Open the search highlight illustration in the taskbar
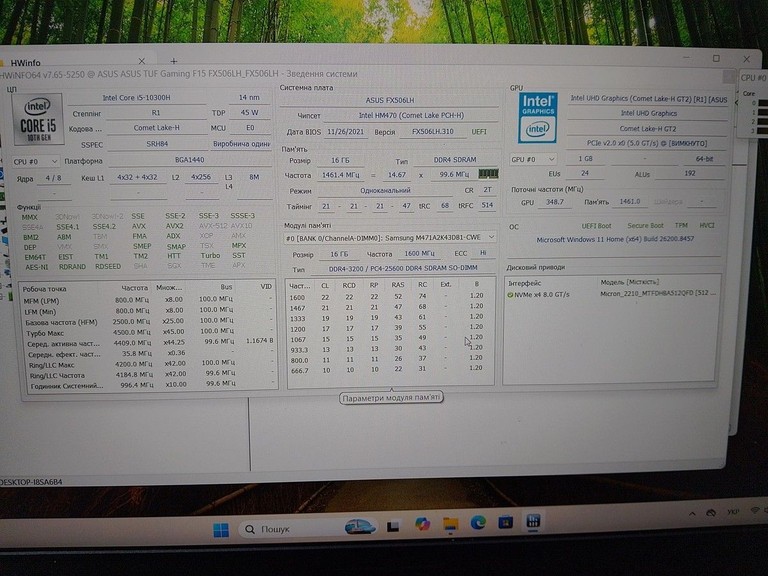Viewport: 768px width, 576px height. [x=360, y=526]
